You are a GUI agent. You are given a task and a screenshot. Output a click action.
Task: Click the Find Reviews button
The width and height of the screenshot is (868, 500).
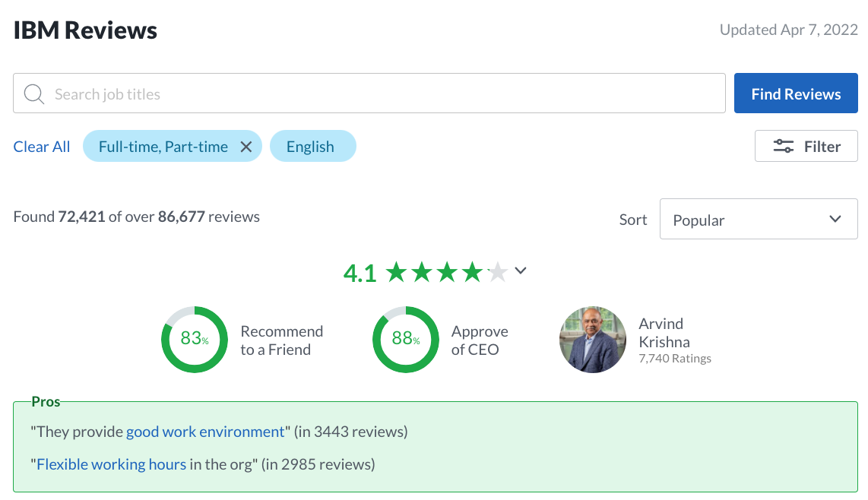796,93
